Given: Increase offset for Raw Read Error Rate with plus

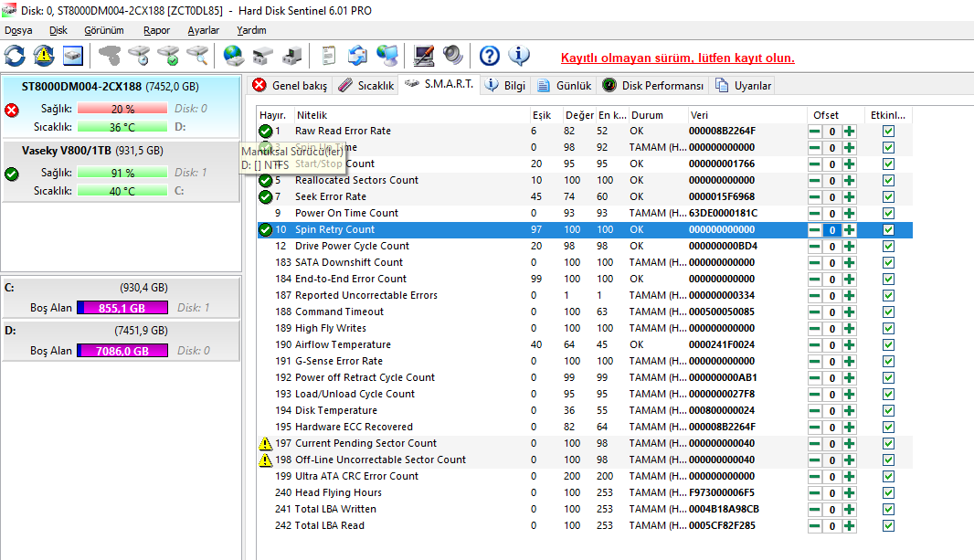Looking at the screenshot, I should (x=849, y=131).
